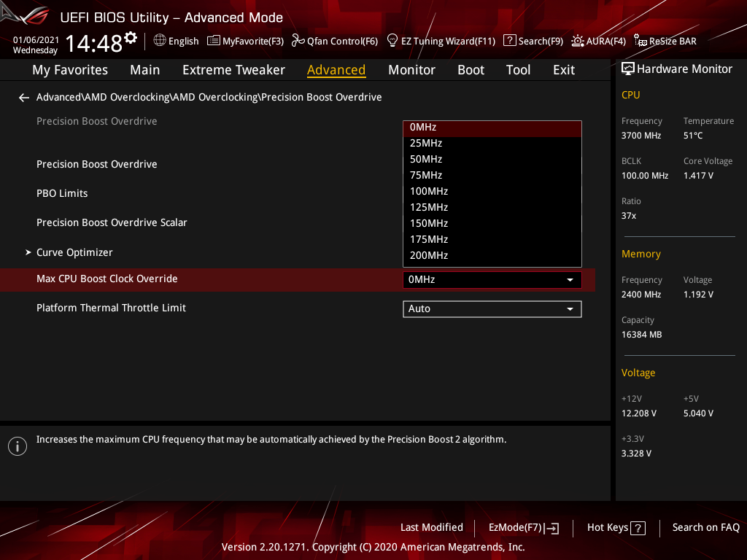Click Platform Thermal Throttle Limit label
The width and height of the screenshot is (747, 560).
(111, 308)
